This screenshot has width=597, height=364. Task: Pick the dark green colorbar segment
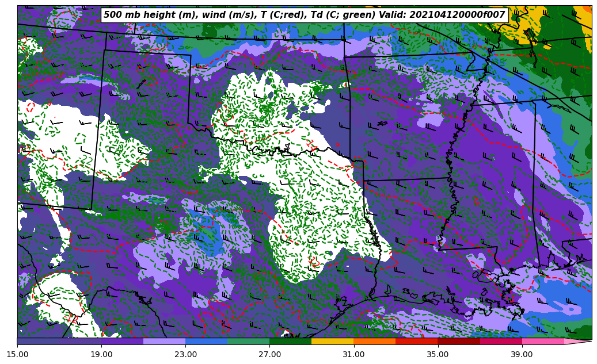click(x=290, y=341)
